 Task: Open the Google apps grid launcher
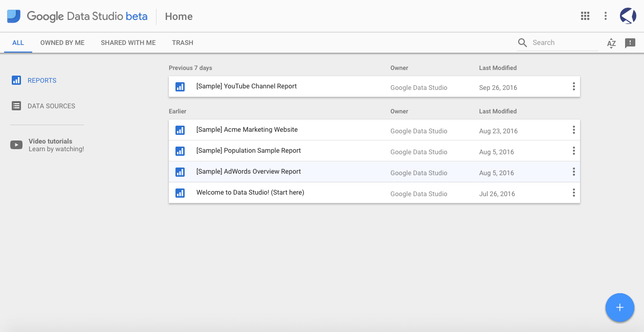click(585, 16)
